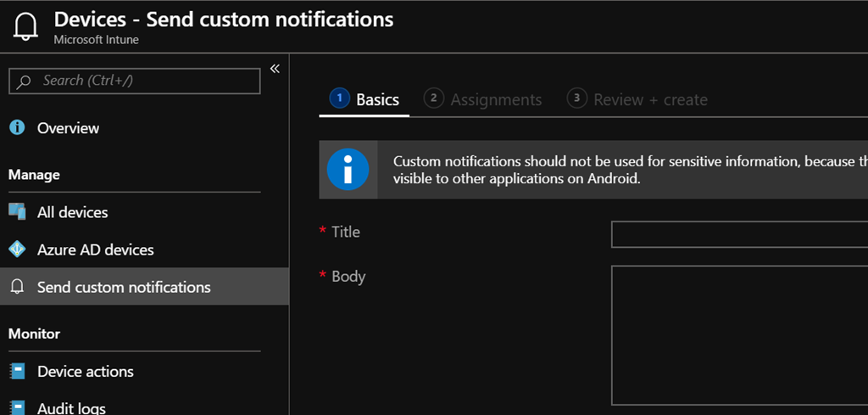The width and height of the screenshot is (868, 415).
Task: Open the Device actions menu label
Action: point(85,372)
